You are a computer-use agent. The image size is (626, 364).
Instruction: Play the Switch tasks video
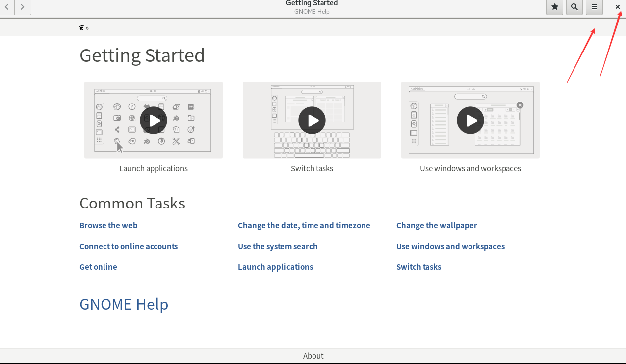(312, 120)
